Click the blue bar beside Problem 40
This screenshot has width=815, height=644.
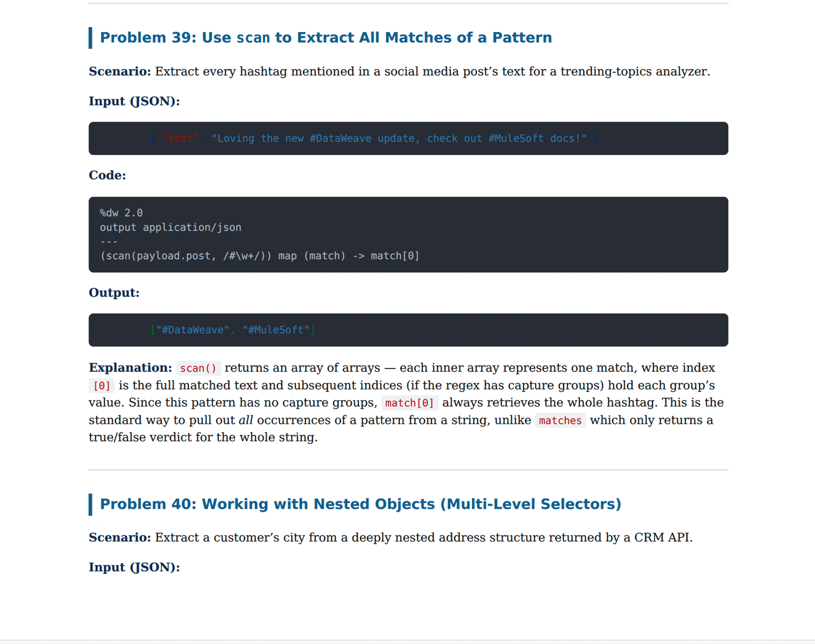90,504
